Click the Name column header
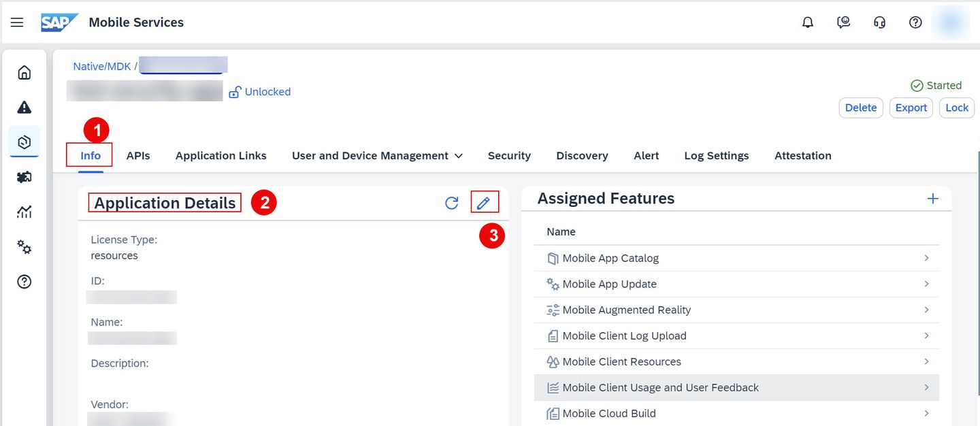This screenshot has height=426, width=980. coord(561,232)
